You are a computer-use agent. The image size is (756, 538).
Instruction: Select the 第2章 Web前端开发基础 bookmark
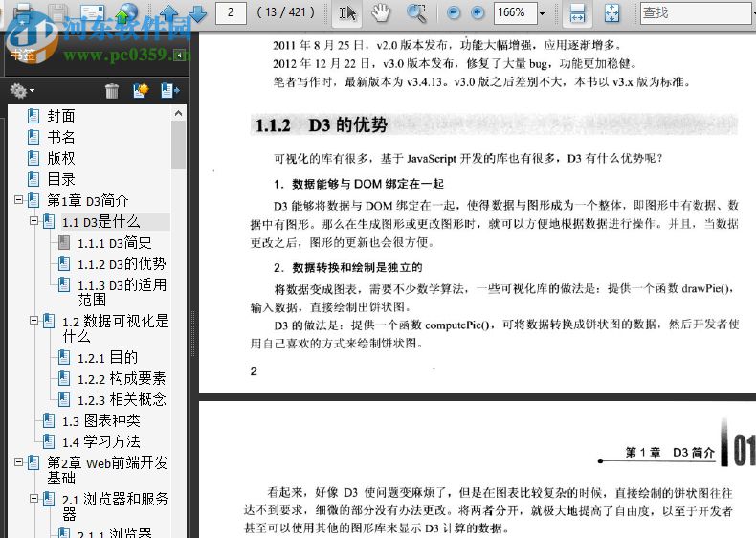[x=107, y=470]
